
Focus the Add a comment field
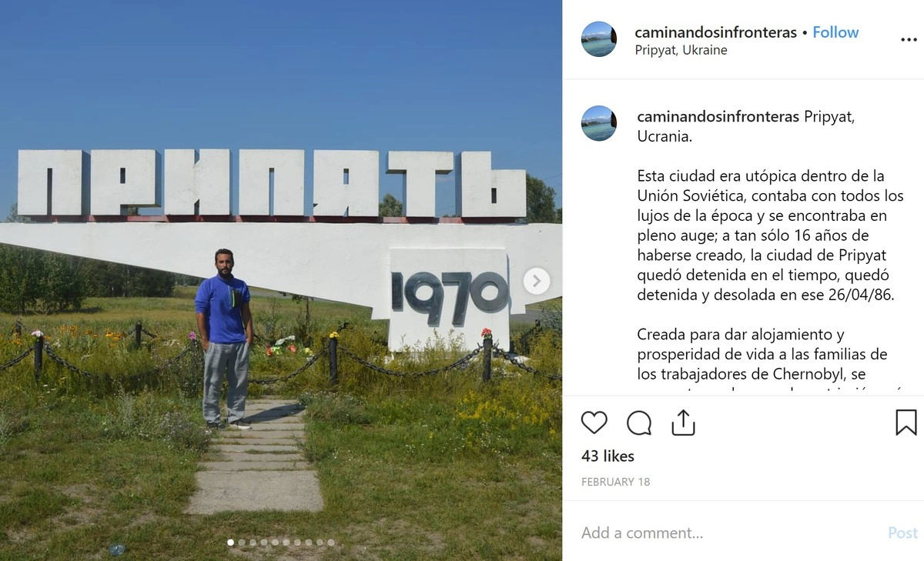pyautogui.click(x=724, y=533)
